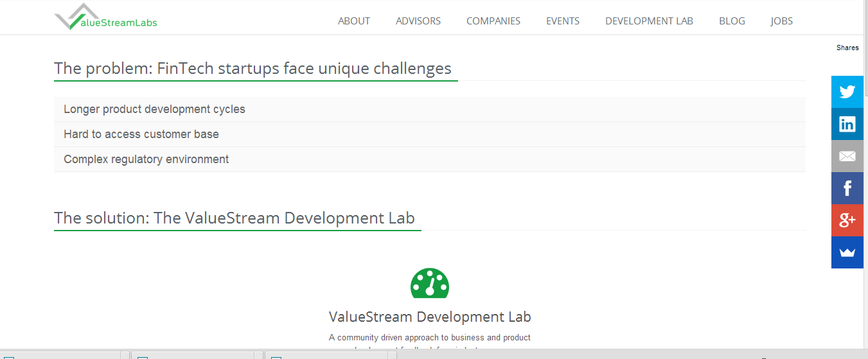Viewport: 868px width, 359px height.
Task: Share the page on LinkedIn
Action: coord(847,124)
